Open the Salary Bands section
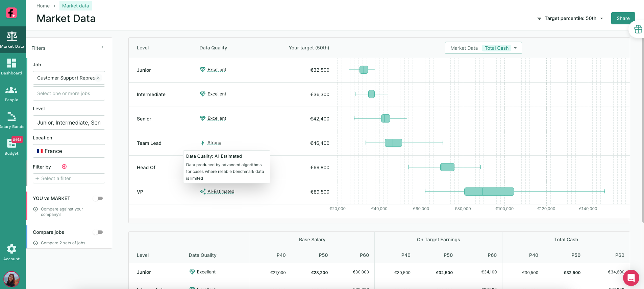 point(11,120)
